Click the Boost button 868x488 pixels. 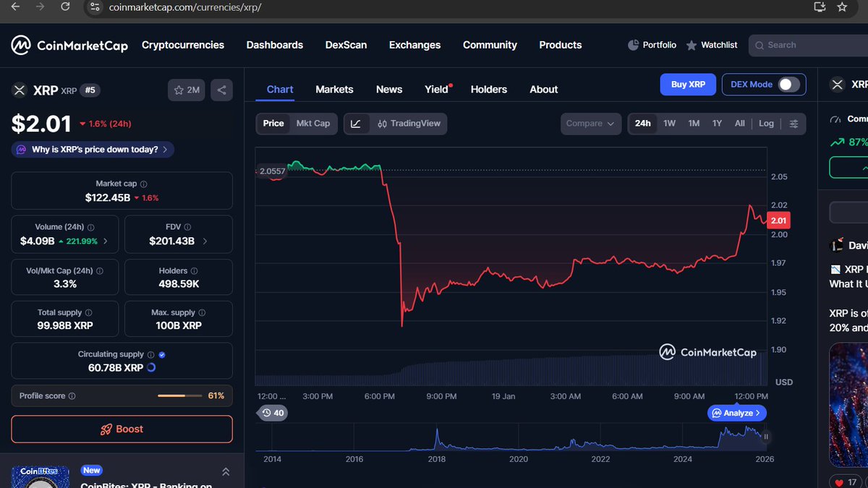122,429
